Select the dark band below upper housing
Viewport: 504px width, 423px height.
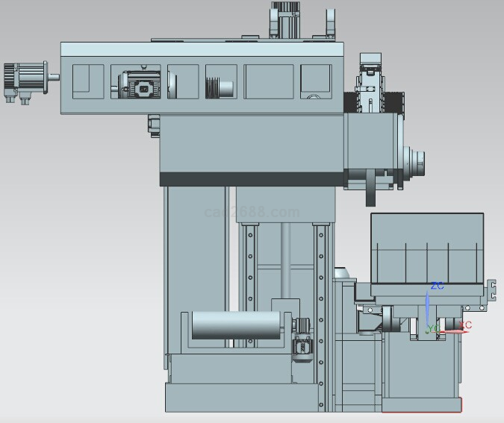pyautogui.click(x=250, y=179)
